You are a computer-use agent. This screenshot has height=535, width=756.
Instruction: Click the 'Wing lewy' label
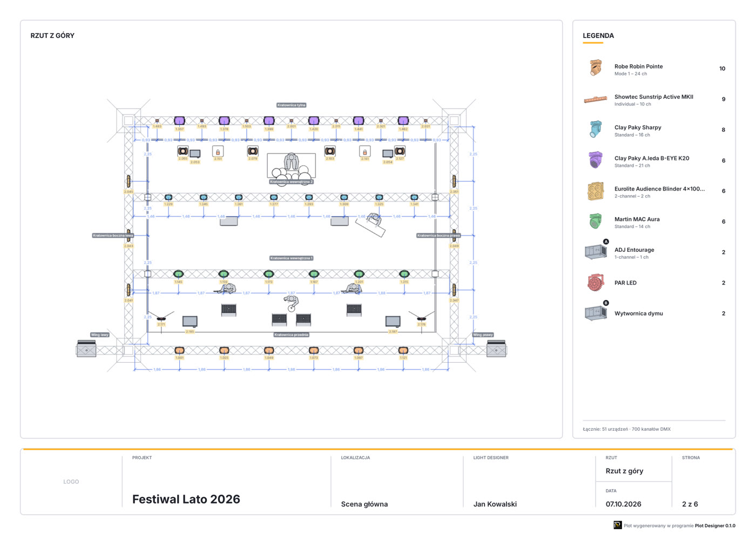[100, 335]
